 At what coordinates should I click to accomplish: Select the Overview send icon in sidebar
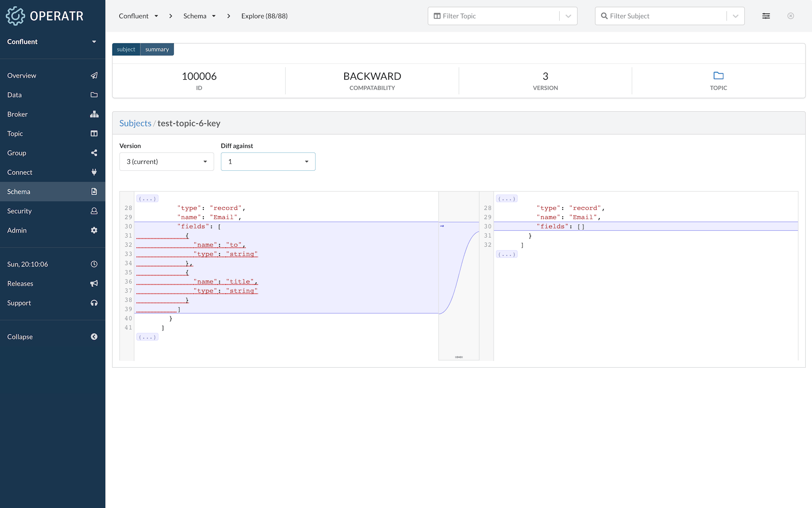pos(94,75)
